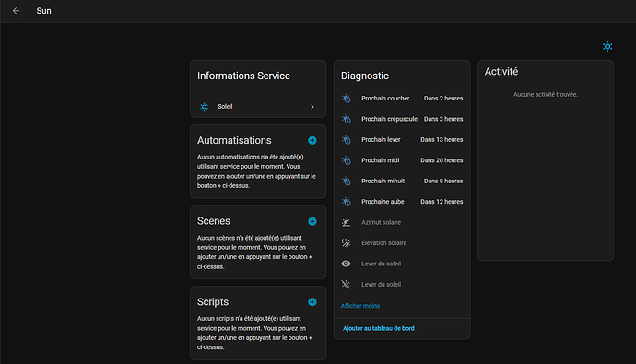Click the crossed-out sun icon beside Lever du soleil
Screen dimensions: 636x364
point(346,284)
